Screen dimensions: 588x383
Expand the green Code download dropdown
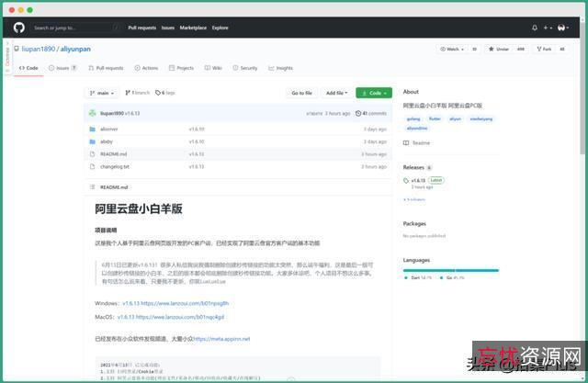(374, 93)
